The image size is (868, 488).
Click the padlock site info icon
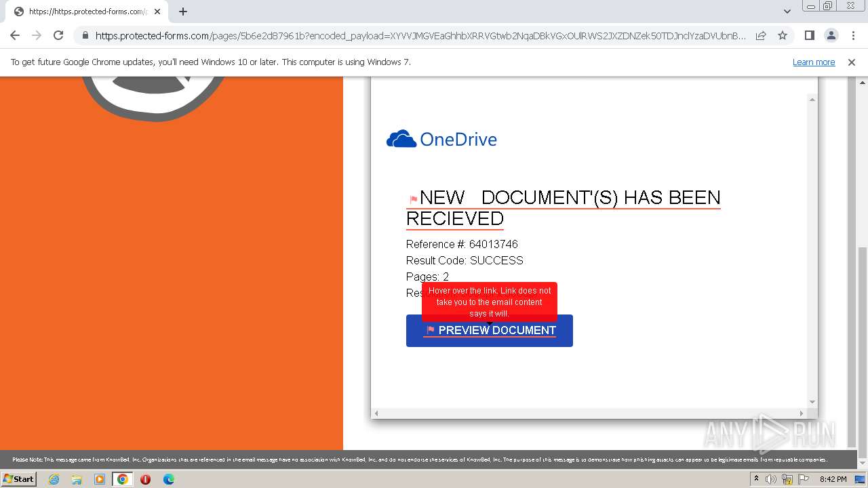tap(85, 36)
